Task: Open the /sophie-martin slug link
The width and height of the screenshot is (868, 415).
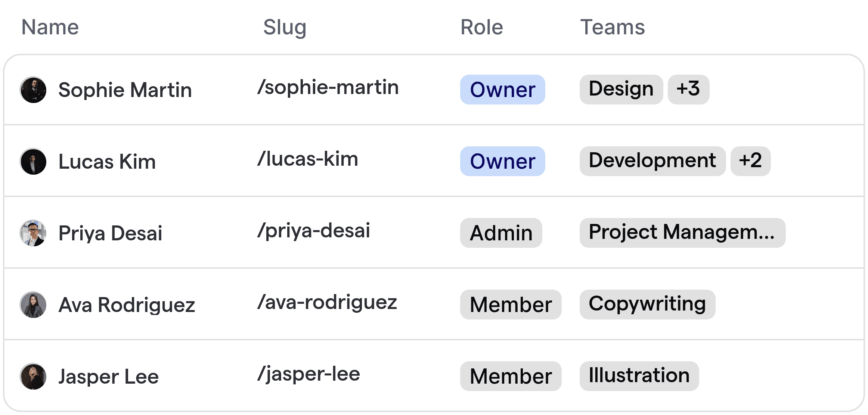Action: click(328, 87)
